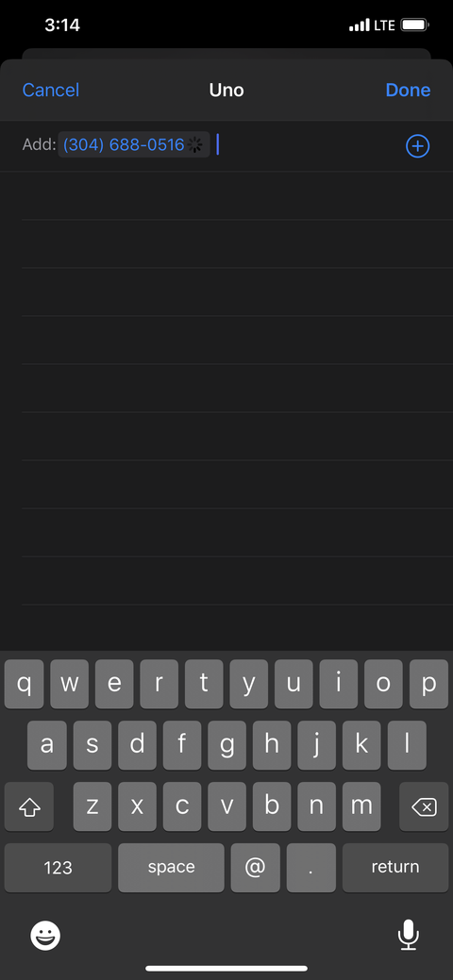Tap the return key
The width and height of the screenshot is (453, 980).
pyautogui.click(x=395, y=868)
